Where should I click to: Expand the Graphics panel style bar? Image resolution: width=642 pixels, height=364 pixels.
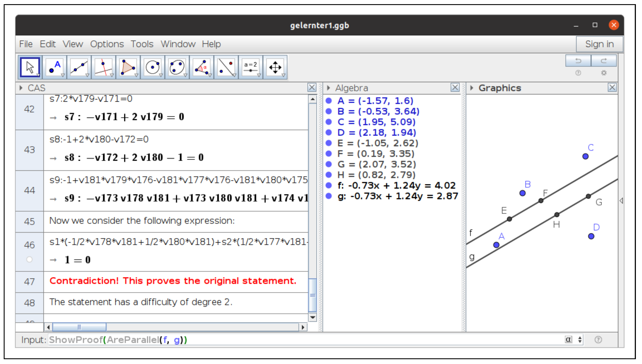coord(472,88)
